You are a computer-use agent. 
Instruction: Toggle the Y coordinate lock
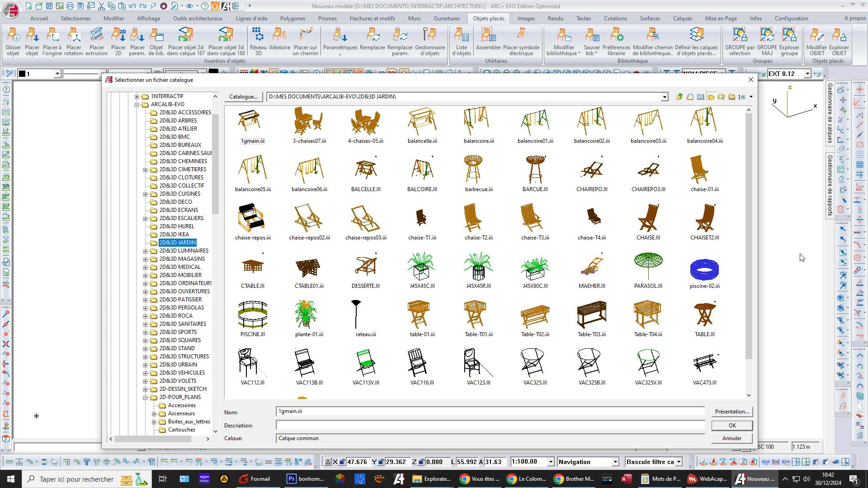[x=381, y=462]
